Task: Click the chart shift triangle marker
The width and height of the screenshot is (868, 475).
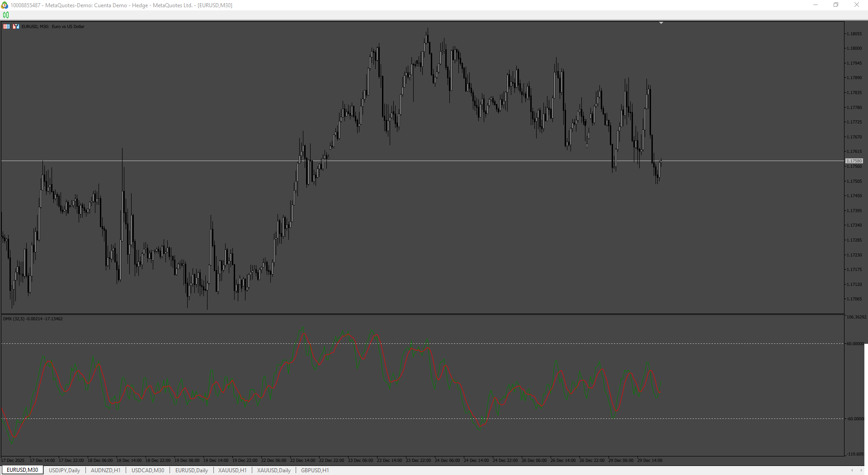Action: 661,23
